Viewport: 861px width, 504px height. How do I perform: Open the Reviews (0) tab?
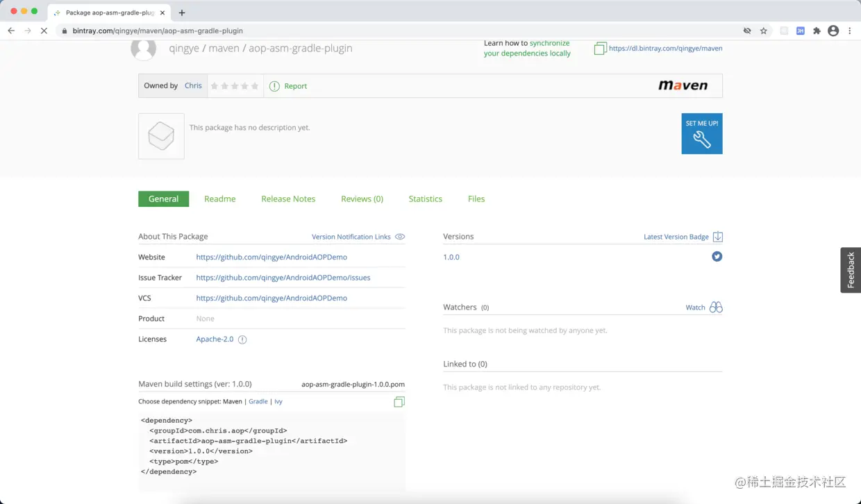point(362,199)
